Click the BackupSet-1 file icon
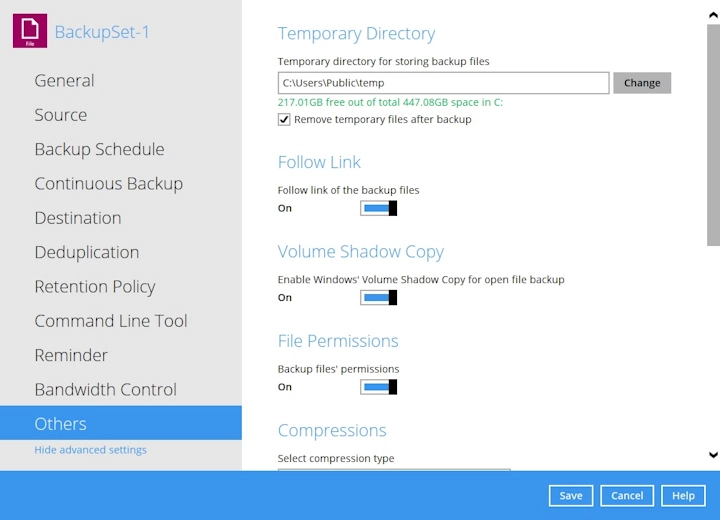 (29, 31)
